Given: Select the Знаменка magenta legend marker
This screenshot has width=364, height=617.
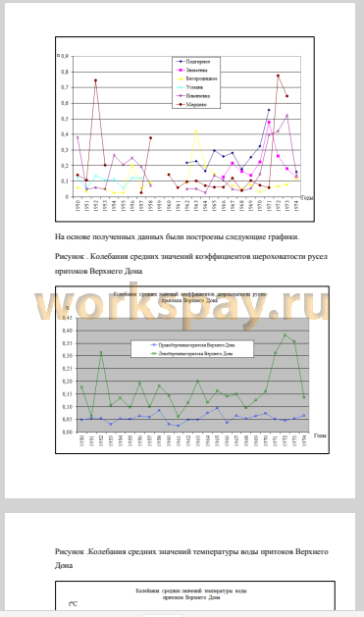Looking at the screenshot, I should point(181,70).
